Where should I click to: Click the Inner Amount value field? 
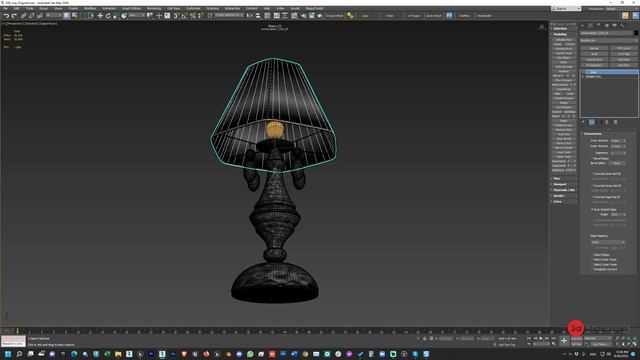pos(616,140)
